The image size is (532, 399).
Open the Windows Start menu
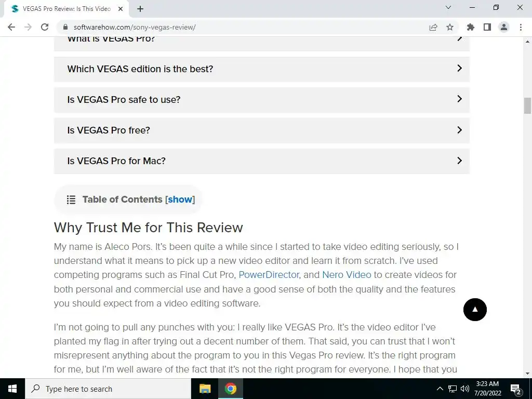pyautogui.click(x=12, y=389)
